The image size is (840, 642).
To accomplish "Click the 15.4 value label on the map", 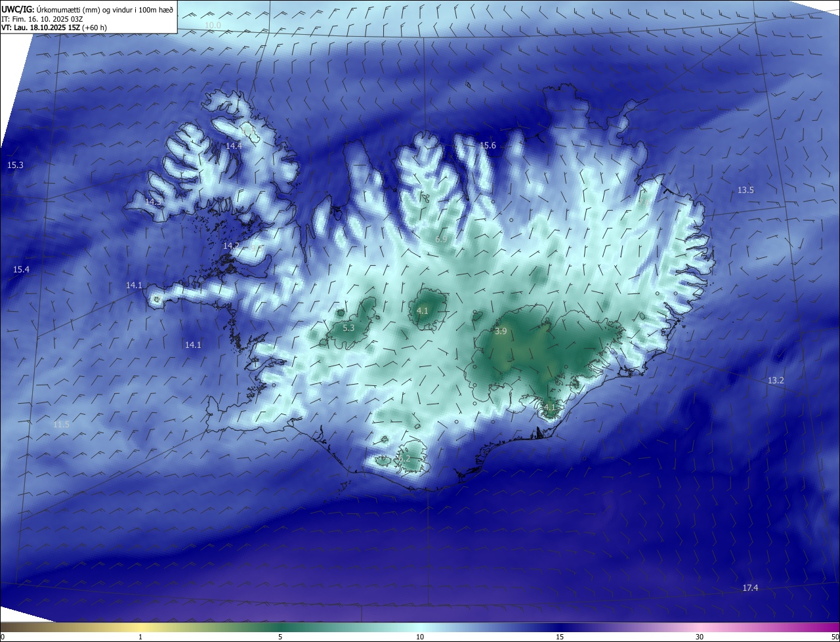I will tap(21, 270).
